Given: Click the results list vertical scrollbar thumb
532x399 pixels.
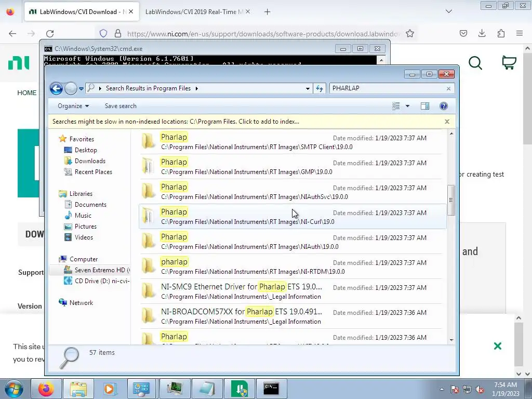Looking at the screenshot, I should tap(451, 200).
